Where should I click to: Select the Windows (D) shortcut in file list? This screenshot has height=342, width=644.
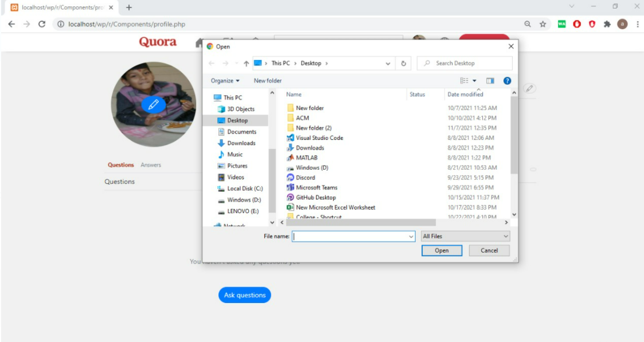click(307, 168)
